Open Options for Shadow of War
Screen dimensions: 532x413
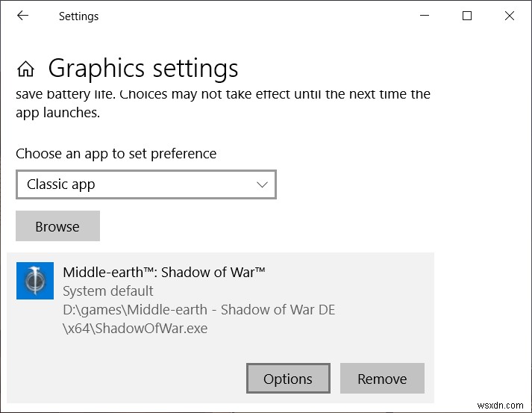coord(288,379)
